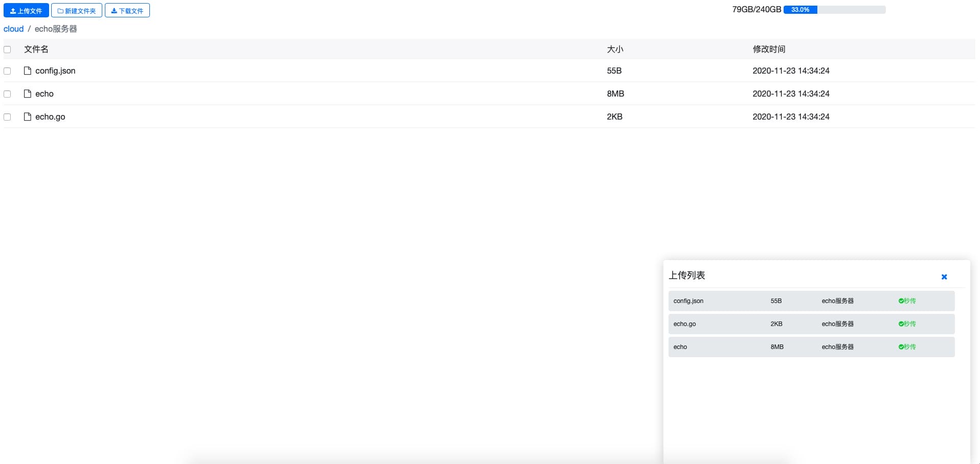This screenshot has width=980, height=464.
Task: Toggle the select-all checkbox in header
Action: click(x=7, y=50)
